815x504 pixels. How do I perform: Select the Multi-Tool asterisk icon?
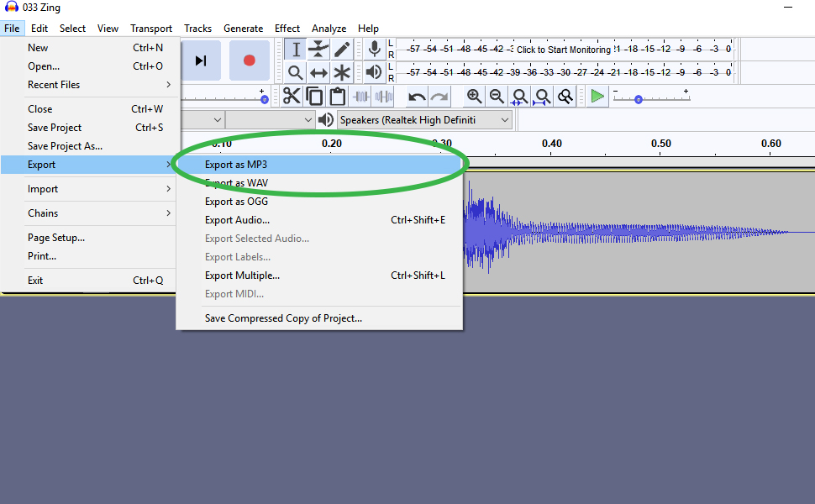coord(341,72)
